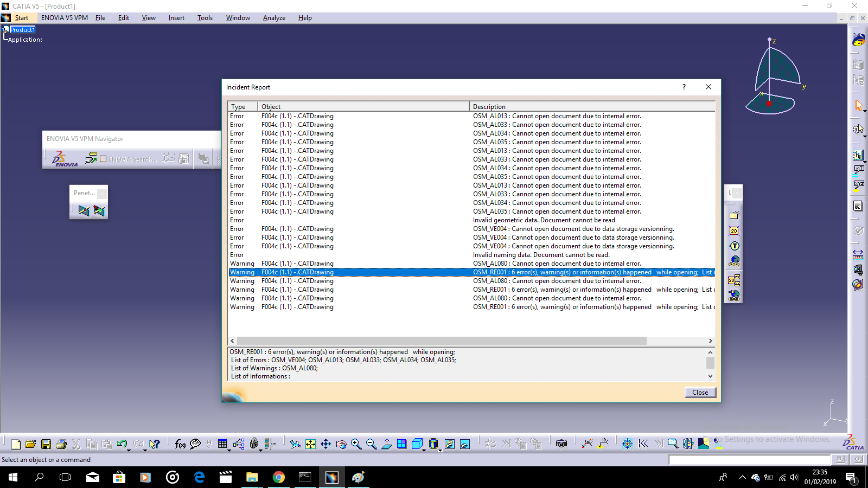Open the view mode cube dropdown arrow

(424, 450)
